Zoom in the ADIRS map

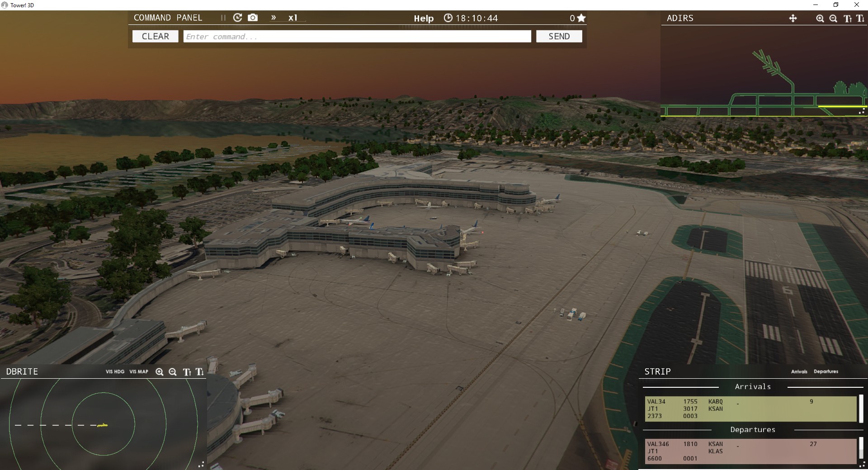820,19
